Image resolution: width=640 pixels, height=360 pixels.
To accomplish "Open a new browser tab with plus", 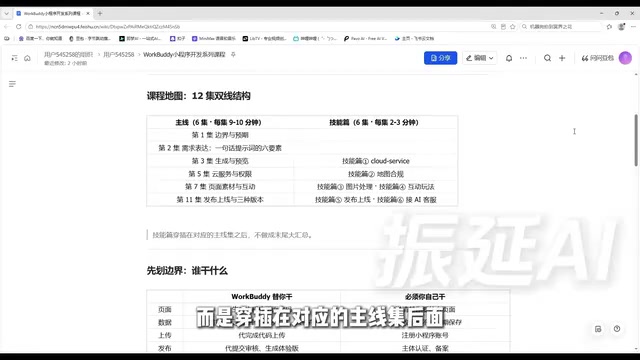I will (x=100, y=13).
